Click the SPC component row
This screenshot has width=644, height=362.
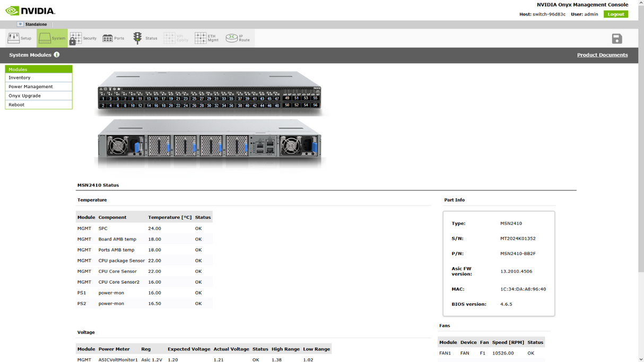(x=144, y=228)
